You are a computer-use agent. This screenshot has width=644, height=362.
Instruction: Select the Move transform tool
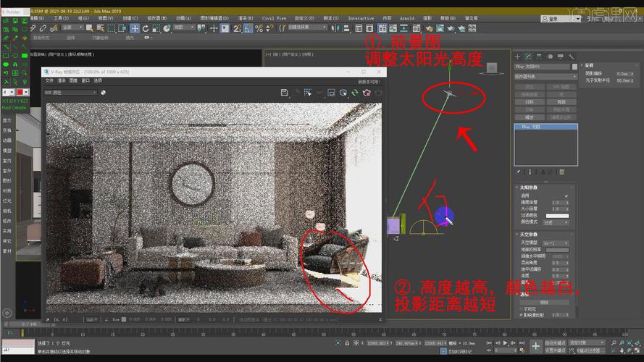point(135,28)
